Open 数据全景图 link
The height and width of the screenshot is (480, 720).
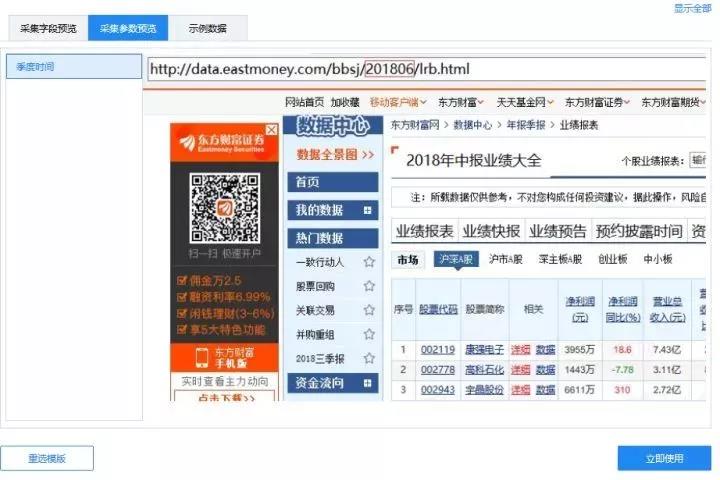pos(335,155)
